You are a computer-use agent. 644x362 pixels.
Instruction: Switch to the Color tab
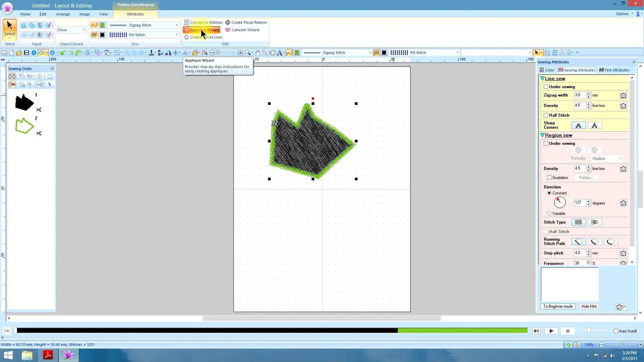coord(547,70)
